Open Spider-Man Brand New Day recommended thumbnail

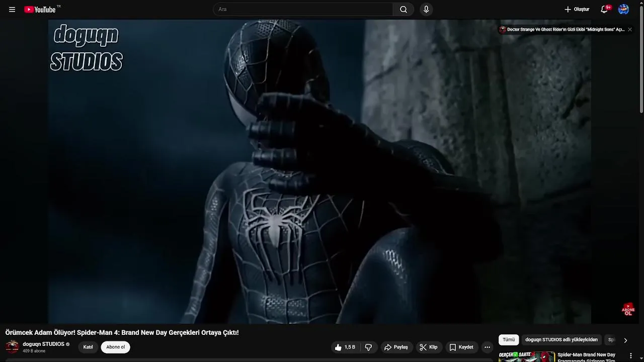[x=527, y=356]
